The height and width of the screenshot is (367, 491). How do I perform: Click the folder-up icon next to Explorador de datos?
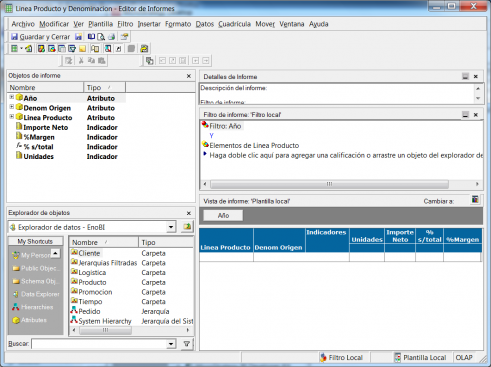click(187, 227)
